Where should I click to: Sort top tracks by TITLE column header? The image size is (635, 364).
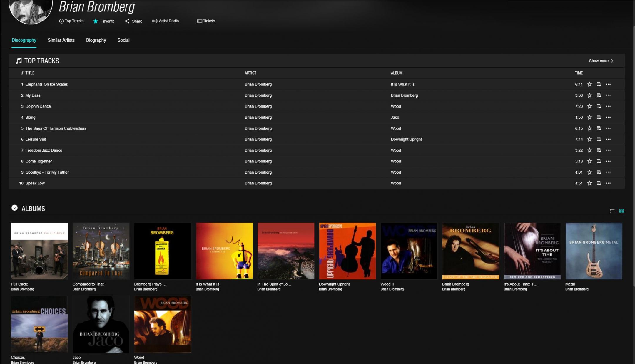point(30,73)
